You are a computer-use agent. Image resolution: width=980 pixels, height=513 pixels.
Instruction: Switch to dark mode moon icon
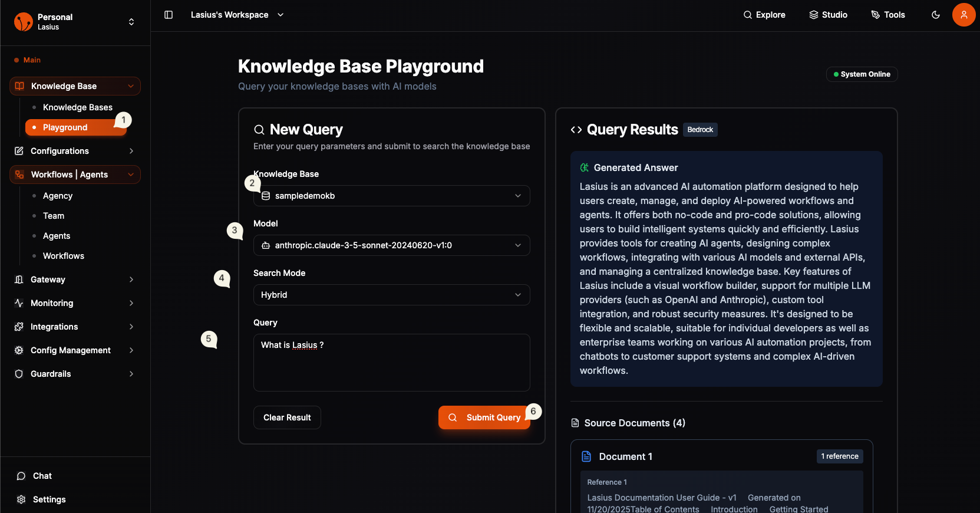pyautogui.click(x=936, y=15)
